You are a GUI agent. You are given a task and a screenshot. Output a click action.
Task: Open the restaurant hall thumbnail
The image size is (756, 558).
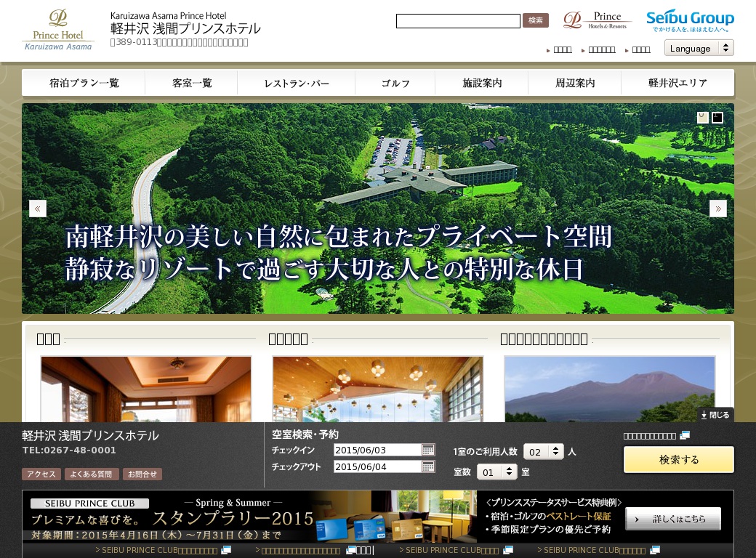(x=377, y=389)
